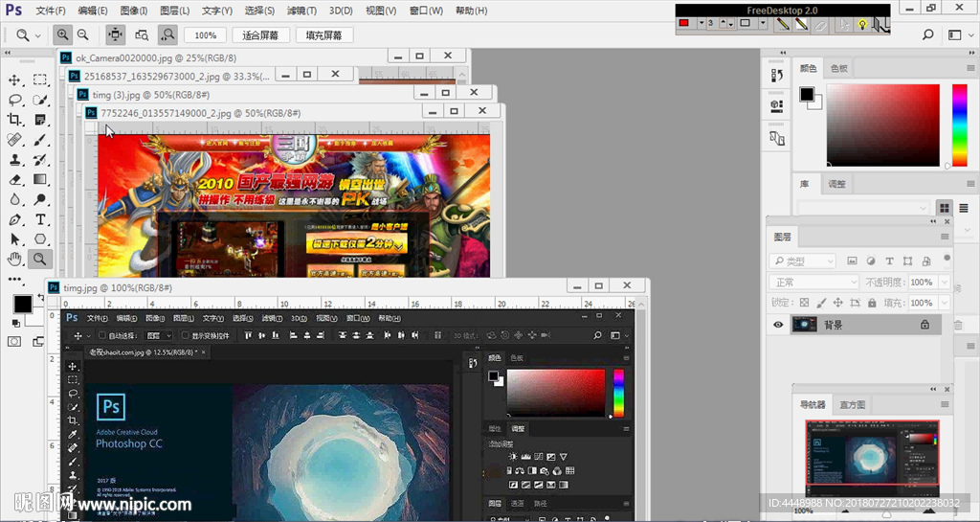Select the Type tool
Screen dimensions: 980x522
[x=40, y=219]
